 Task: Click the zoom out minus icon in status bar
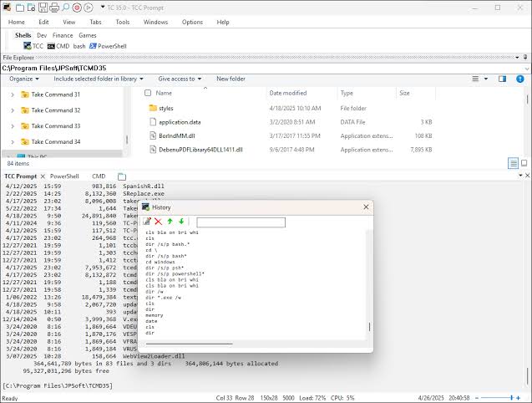click(x=476, y=398)
